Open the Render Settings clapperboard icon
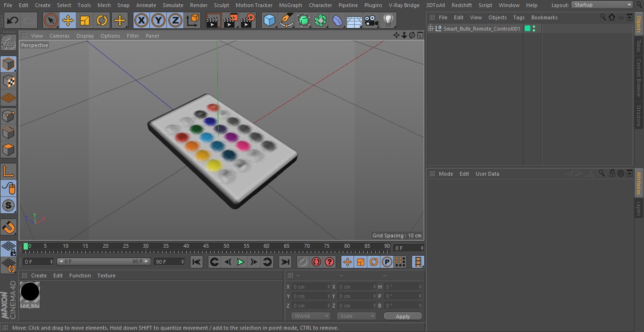Viewport: 644px width, 332px height. [248, 20]
